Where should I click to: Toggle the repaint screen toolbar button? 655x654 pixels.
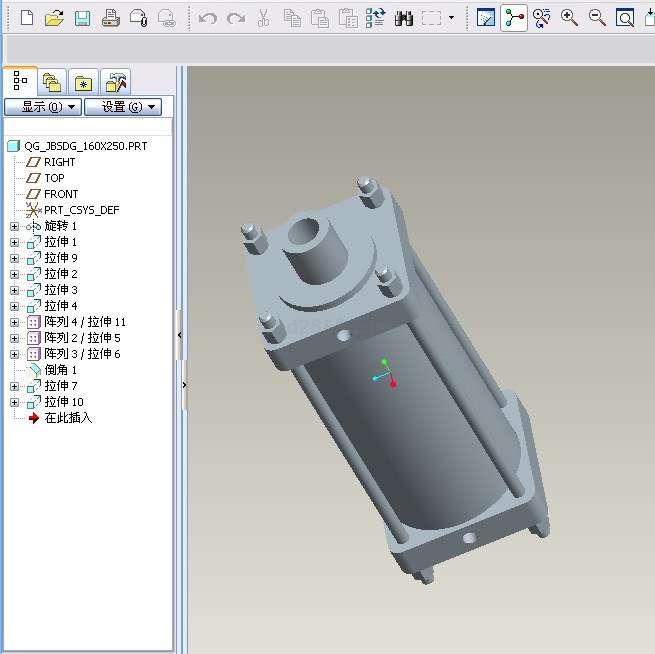(x=486, y=18)
